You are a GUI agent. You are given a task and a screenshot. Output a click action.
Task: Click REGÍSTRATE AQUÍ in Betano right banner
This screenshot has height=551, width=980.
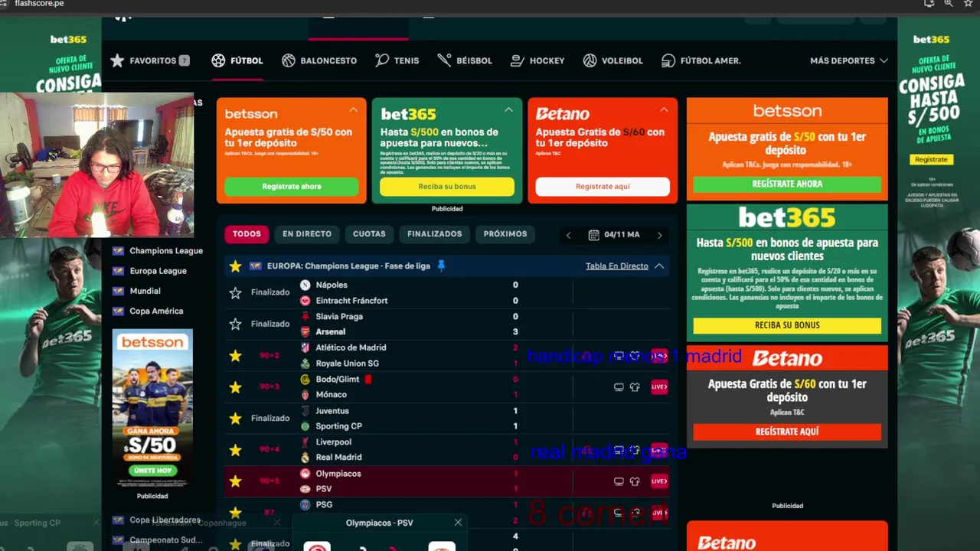coord(787,432)
